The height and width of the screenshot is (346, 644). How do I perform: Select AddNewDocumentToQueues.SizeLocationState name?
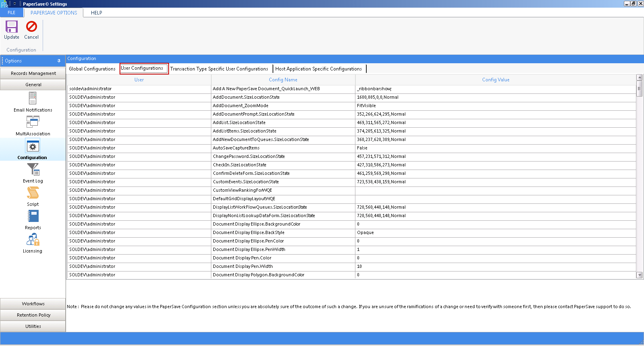coord(283,140)
